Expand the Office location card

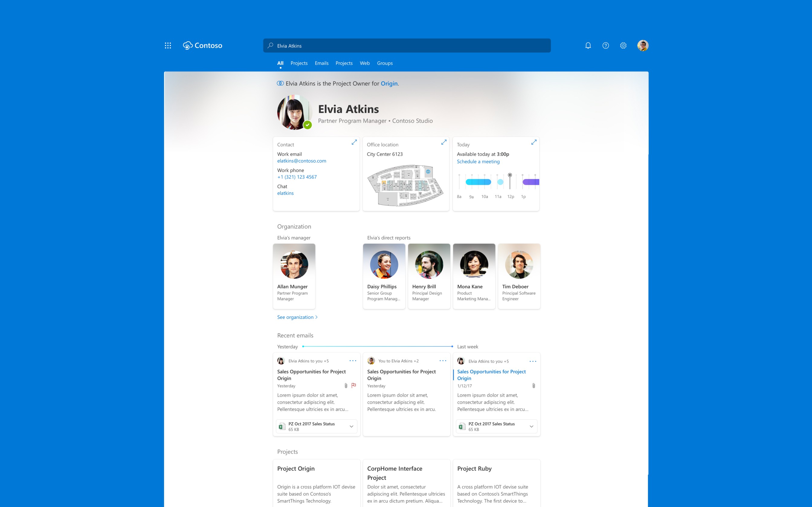coord(443,142)
